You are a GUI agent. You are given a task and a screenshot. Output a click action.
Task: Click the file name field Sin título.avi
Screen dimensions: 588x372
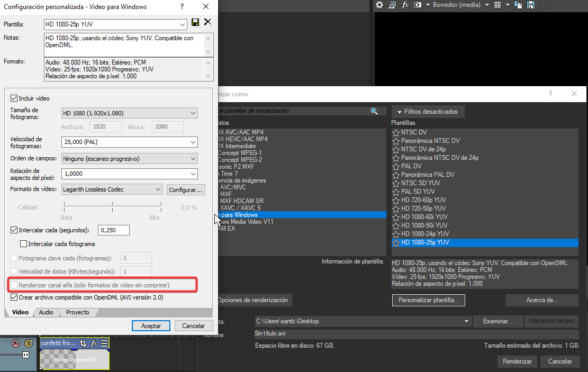pos(416,333)
